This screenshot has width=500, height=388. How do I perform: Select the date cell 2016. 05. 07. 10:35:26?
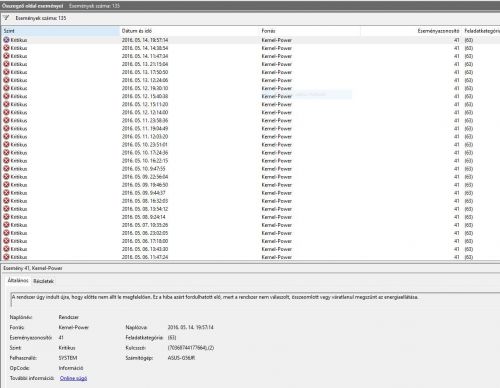point(145,225)
